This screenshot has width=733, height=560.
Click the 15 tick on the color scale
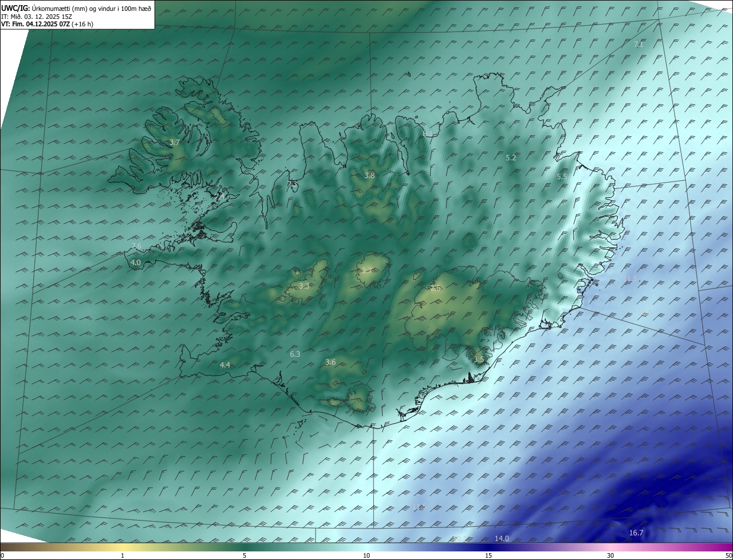pos(488,555)
